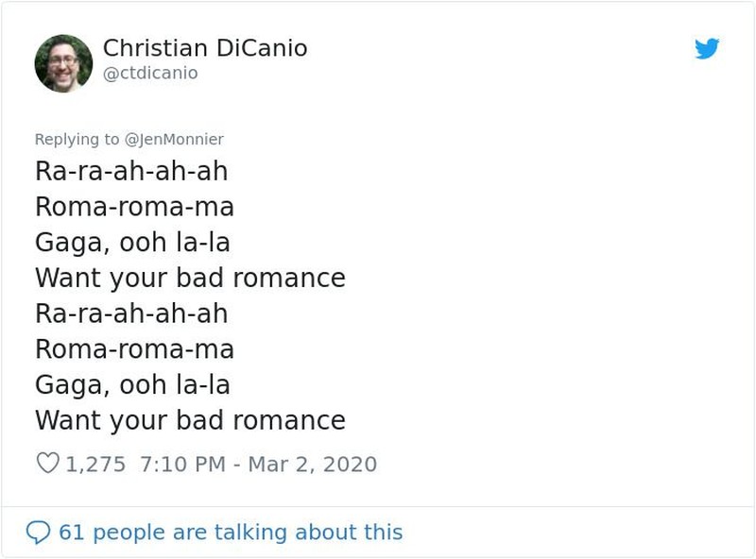This screenshot has width=756, height=559.
Task: Visit the @JenMonnier mention
Action: pyautogui.click(x=175, y=139)
